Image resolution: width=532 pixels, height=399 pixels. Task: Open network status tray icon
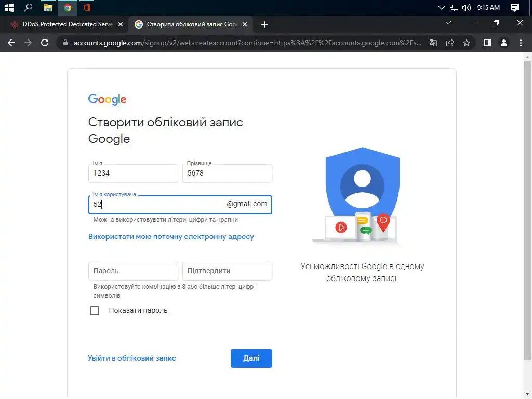point(454,7)
